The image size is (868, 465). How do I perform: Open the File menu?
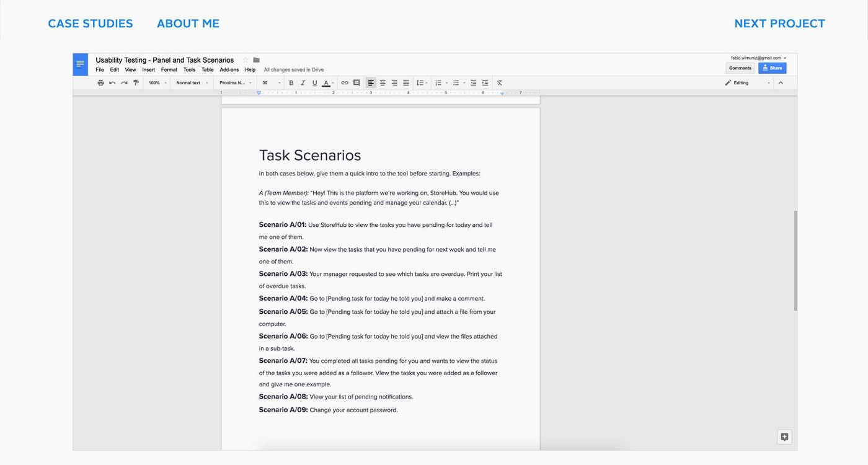(100, 70)
